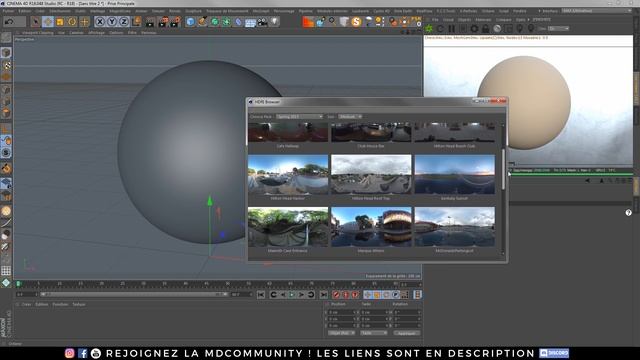Image resolution: width=640 pixels, height=360 pixels.
Task: Select the Live Selection arrow tool
Action: (36, 22)
